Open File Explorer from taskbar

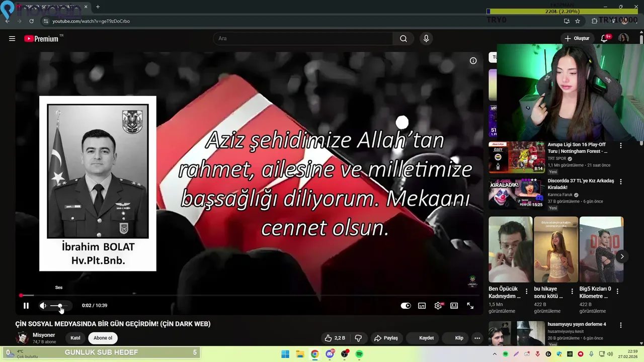(x=300, y=354)
